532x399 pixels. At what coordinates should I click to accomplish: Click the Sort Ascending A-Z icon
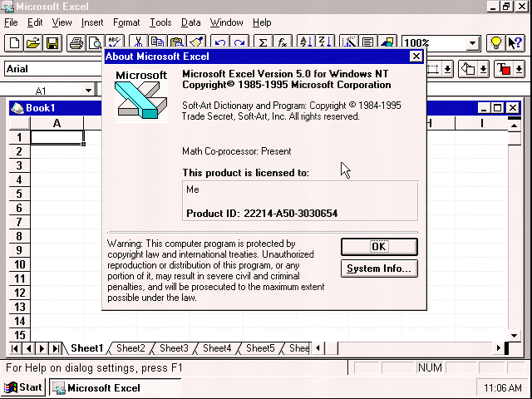click(x=306, y=42)
